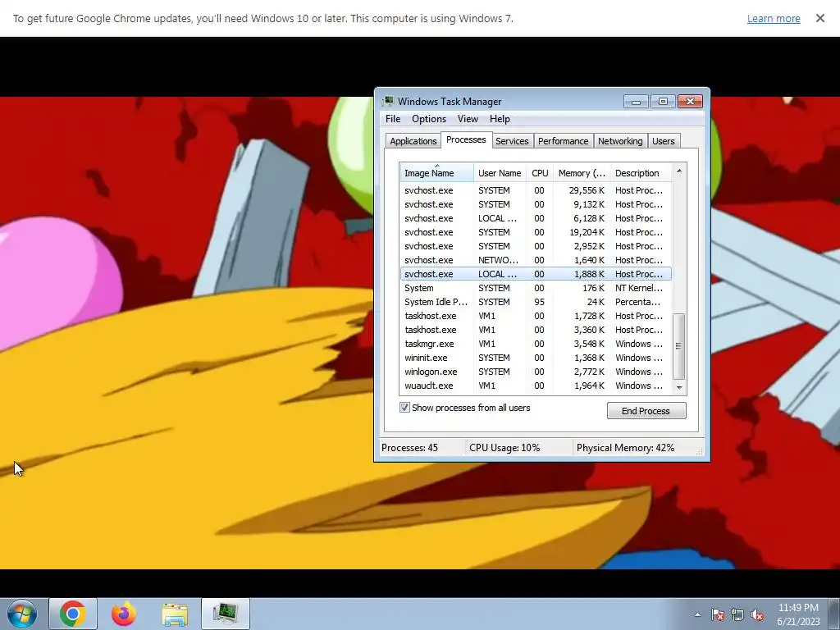Click the highlighted svchost.exe 1,888 K row
The height and width of the screenshot is (630, 840).
click(536, 274)
